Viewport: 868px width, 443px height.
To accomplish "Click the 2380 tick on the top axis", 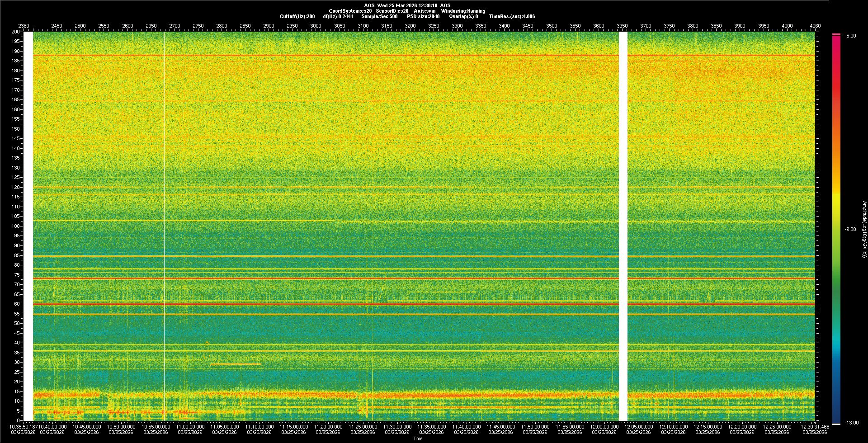I will click(x=24, y=26).
